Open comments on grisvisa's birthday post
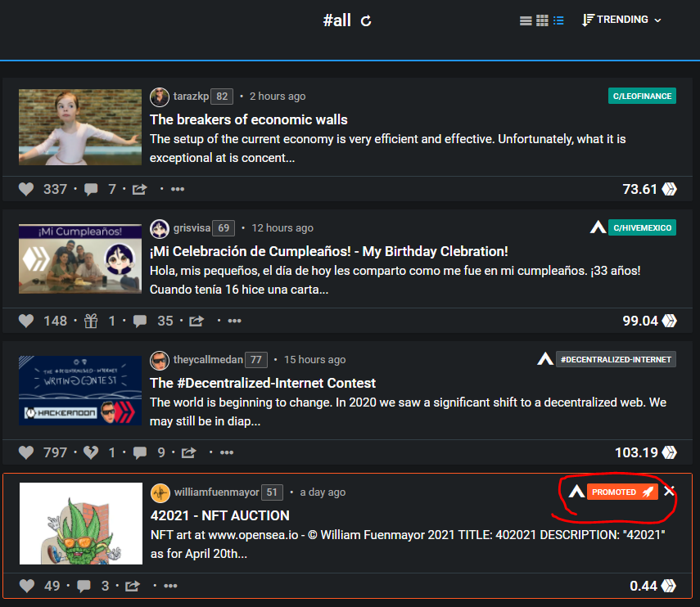Image resolution: width=700 pixels, height=607 pixels. (x=140, y=321)
